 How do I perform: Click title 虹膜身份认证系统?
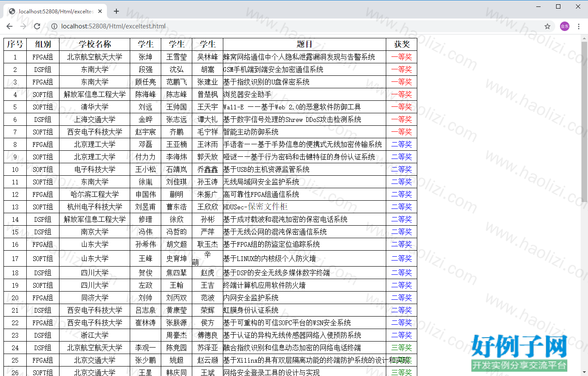251,310
